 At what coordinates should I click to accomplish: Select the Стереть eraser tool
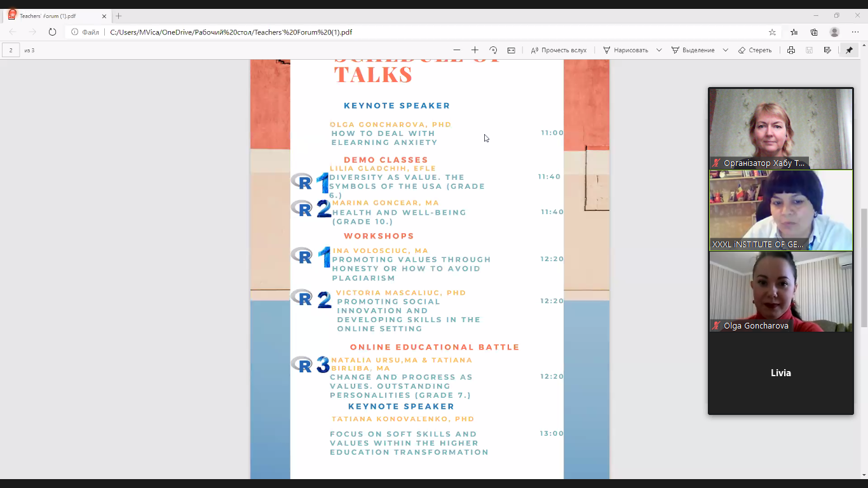[x=755, y=50]
